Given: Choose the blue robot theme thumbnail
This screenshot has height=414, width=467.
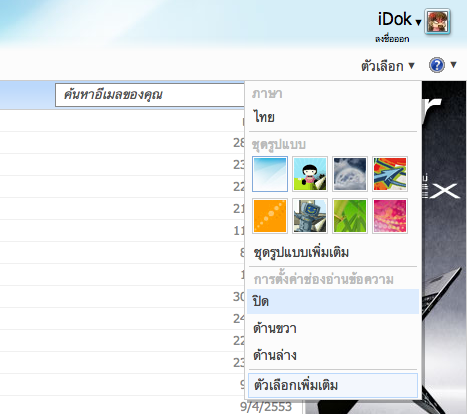Looking at the screenshot, I should pos(310,216).
